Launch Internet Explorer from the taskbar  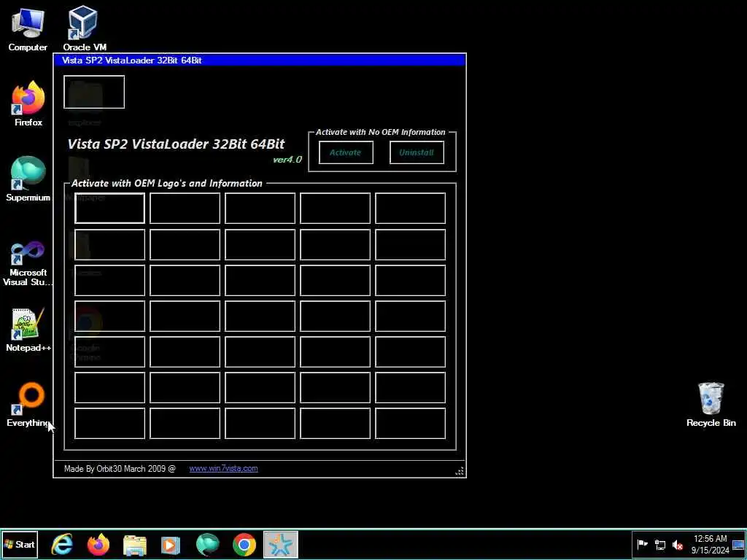tap(62, 545)
